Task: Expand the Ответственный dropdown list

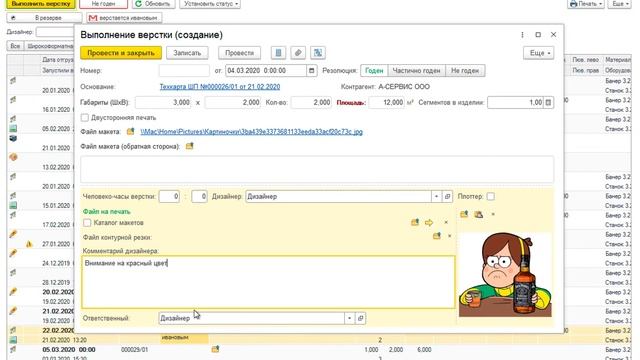Action: click(x=349, y=318)
